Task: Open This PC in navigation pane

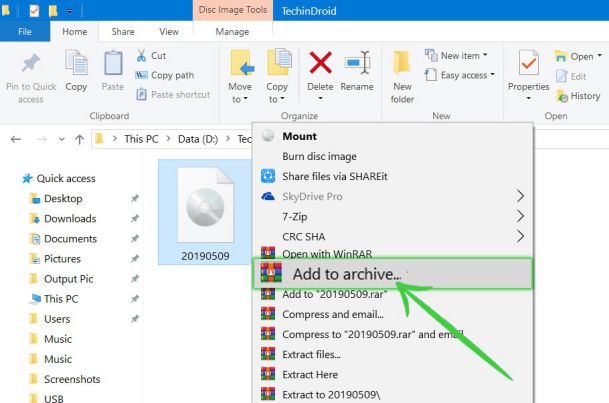Action: pyautogui.click(x=61, y=299)
